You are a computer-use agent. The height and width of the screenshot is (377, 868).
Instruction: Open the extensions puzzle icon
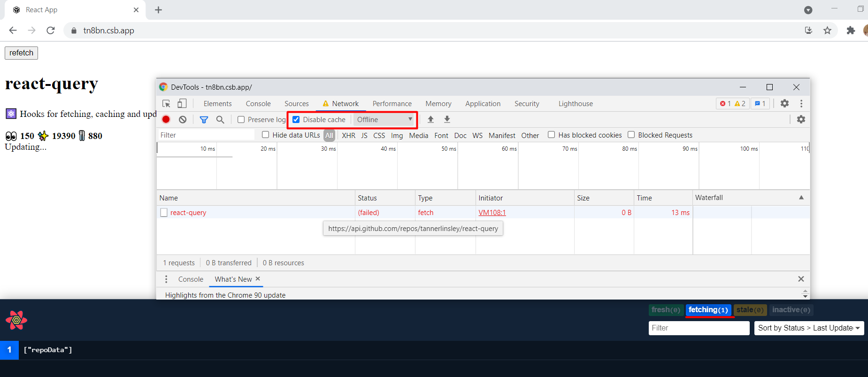coord(851,31)
